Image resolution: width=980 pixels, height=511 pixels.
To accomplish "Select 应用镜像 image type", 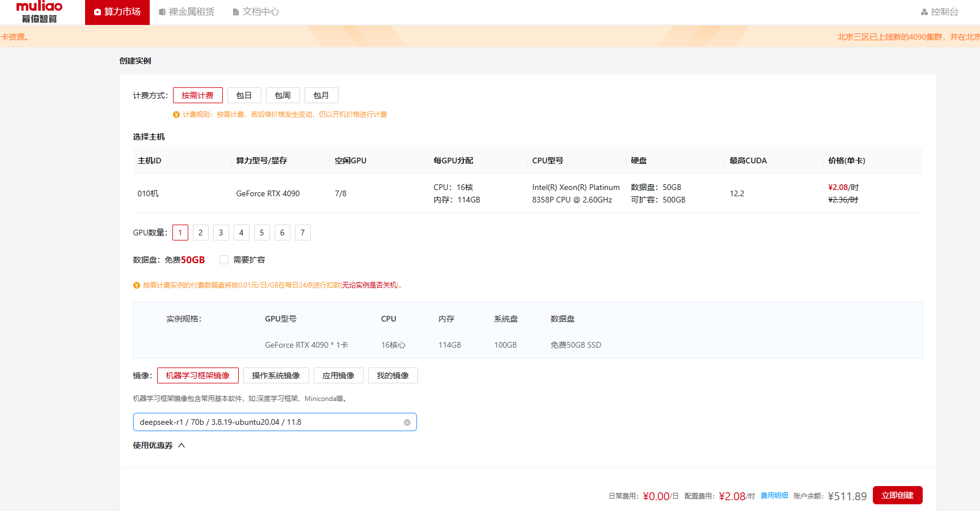I will (x=339, y=375).
